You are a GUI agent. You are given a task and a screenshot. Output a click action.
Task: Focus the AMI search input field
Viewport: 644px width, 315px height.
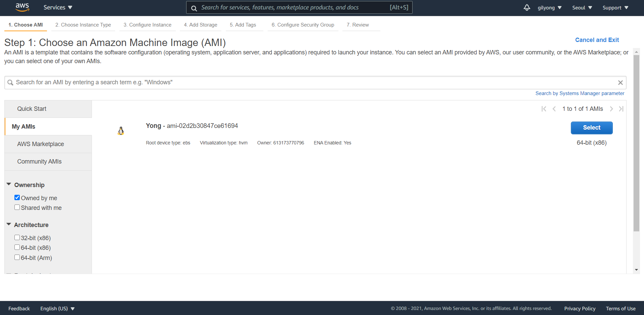click(x=315, y=83)
